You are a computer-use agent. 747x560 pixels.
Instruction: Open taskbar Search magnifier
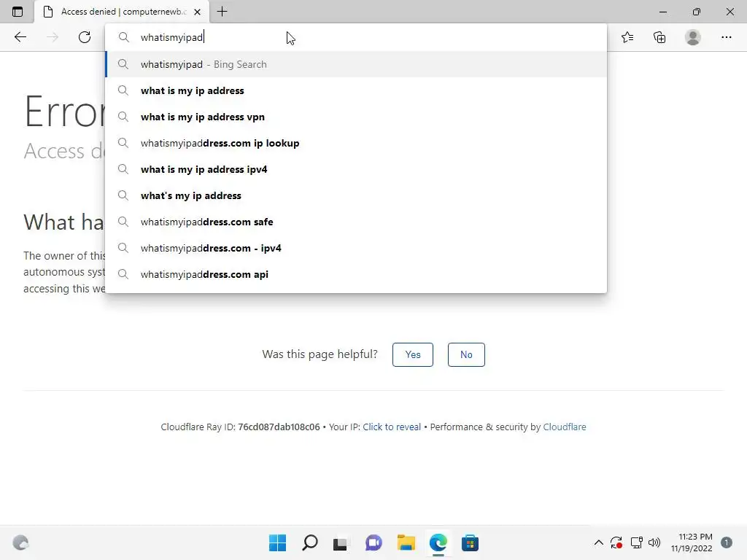pos(309,542)
